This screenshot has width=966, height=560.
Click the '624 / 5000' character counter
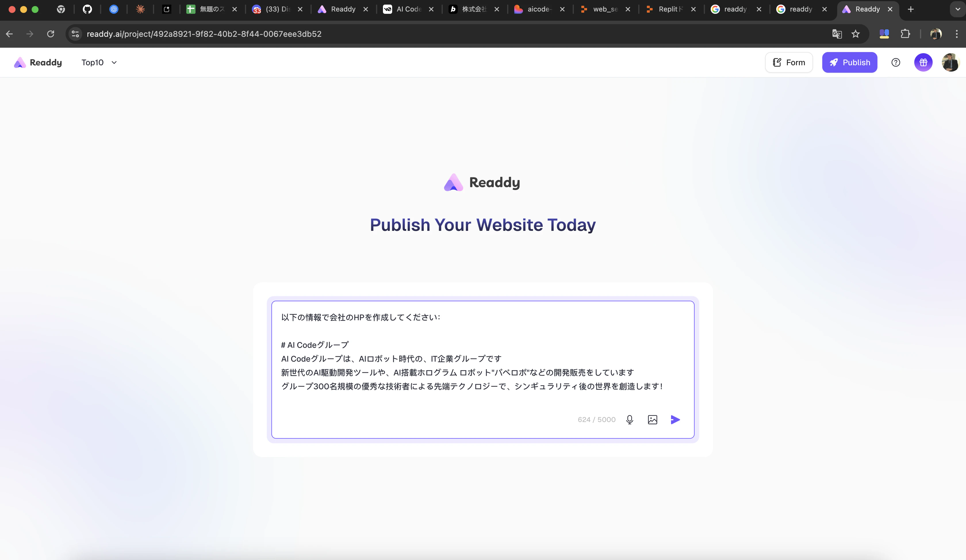point(597,420)
